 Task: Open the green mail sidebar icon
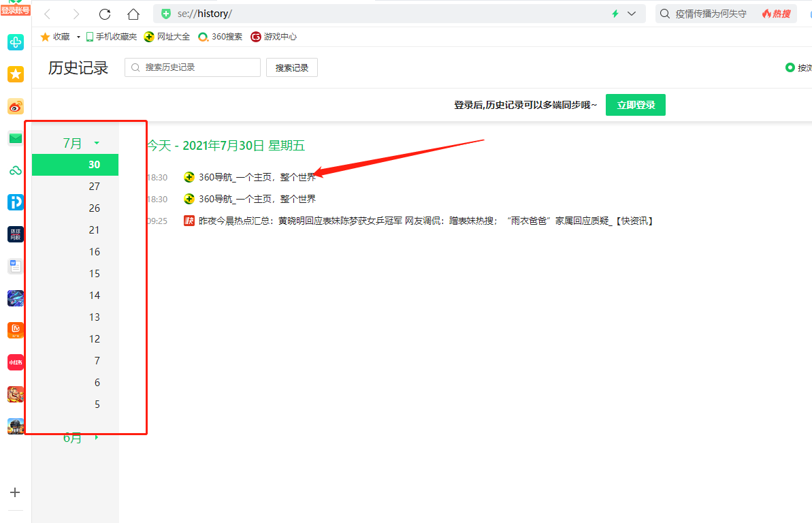16,138
